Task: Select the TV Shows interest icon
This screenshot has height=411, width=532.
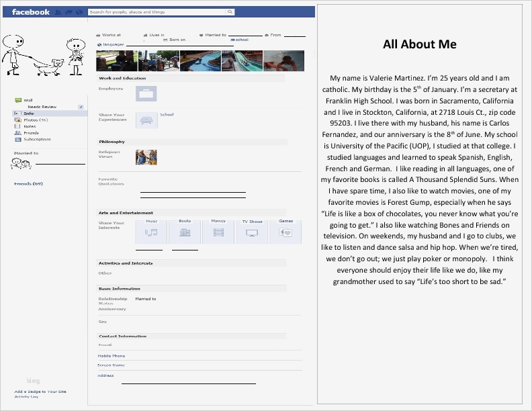Action: [x=252, y=232]
